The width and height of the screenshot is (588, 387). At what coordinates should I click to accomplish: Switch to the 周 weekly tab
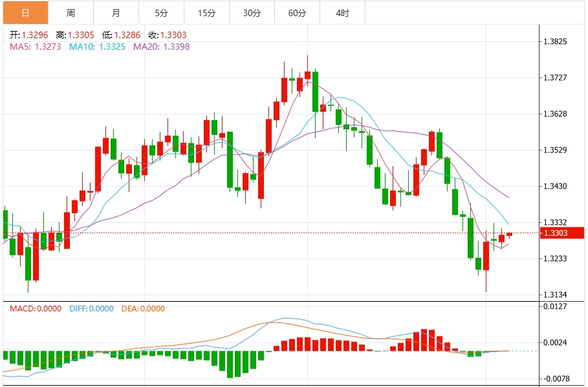[x=71, y=13]
